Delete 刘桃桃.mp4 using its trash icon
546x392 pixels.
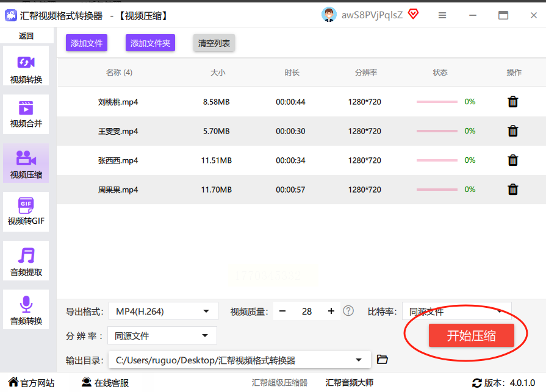click(513, 102)
